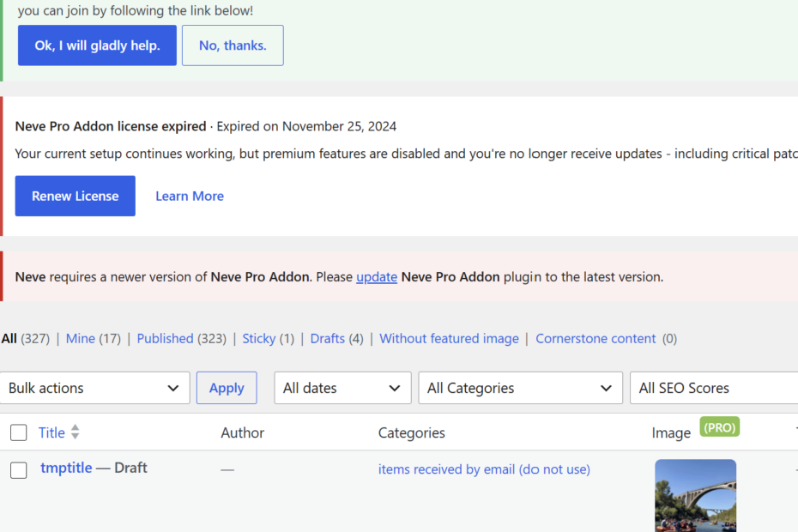Open the Cornerstone content filter
Image resolution: width=798 pixels, height=532 pixels.
coord(595,339)
